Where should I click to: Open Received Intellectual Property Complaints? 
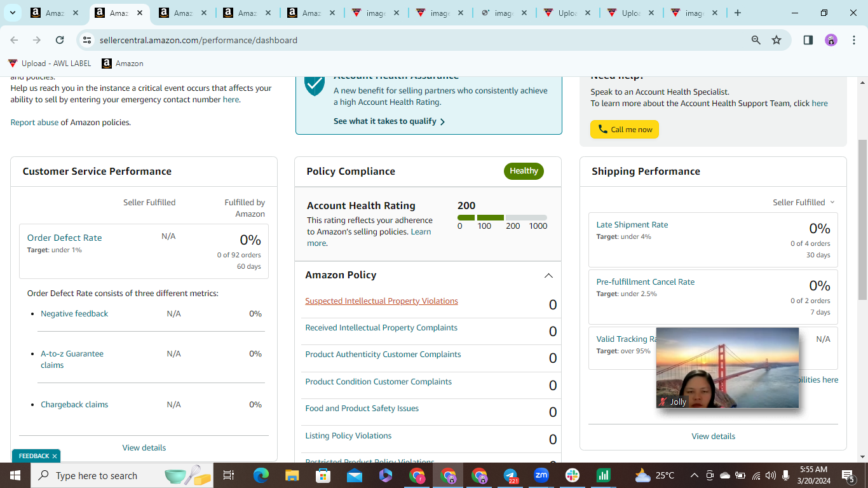381,327
